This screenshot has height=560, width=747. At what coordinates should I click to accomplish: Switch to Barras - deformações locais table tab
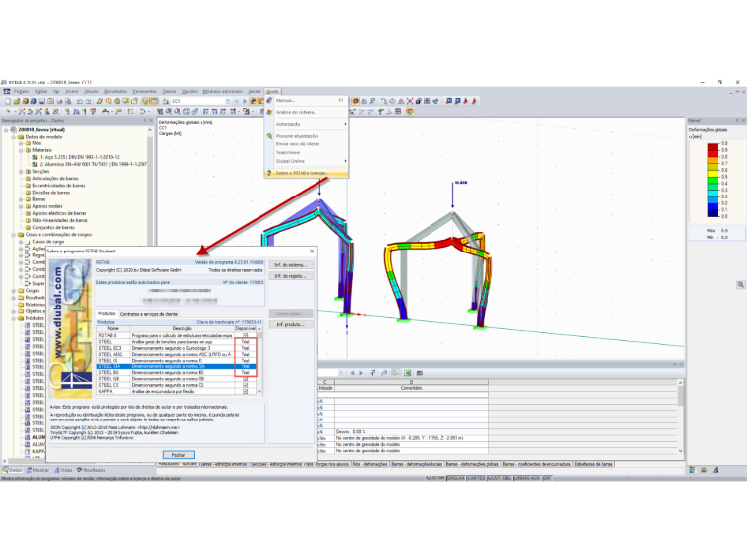(x=417, y=464)
